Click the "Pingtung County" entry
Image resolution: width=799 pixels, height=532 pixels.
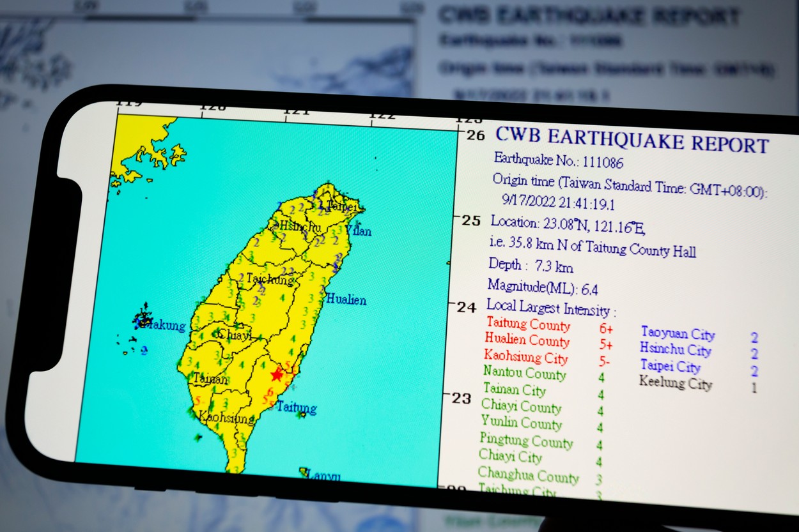click(526, 440)
